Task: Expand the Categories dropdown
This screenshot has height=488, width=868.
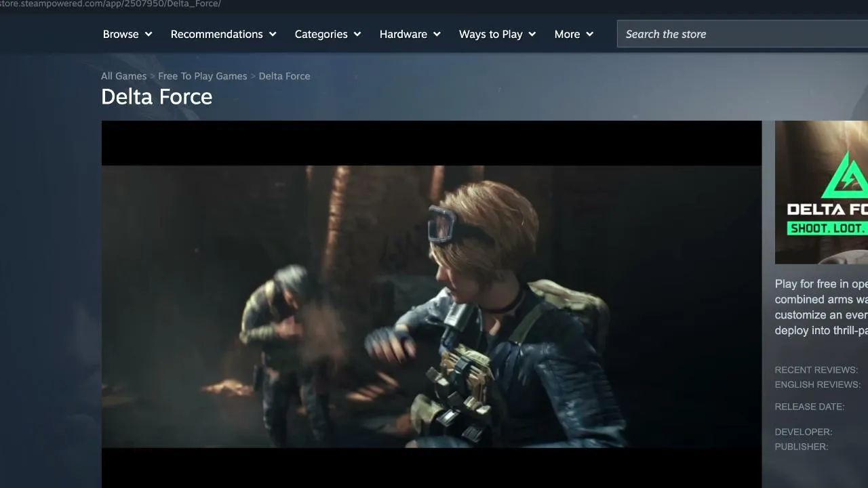Action: [328, 34]
